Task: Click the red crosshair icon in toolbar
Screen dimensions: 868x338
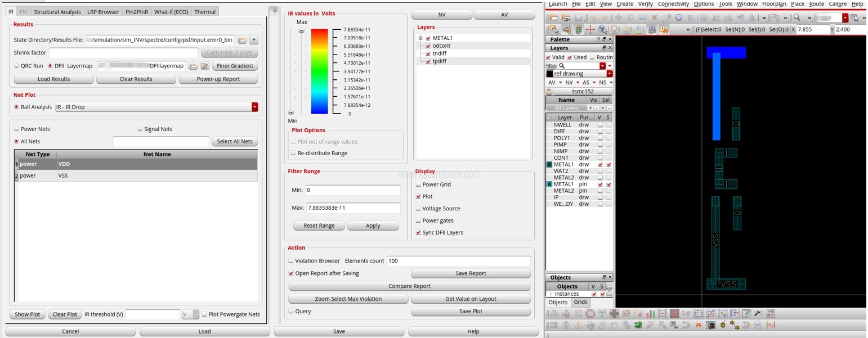Action: [x=590, y=29]
